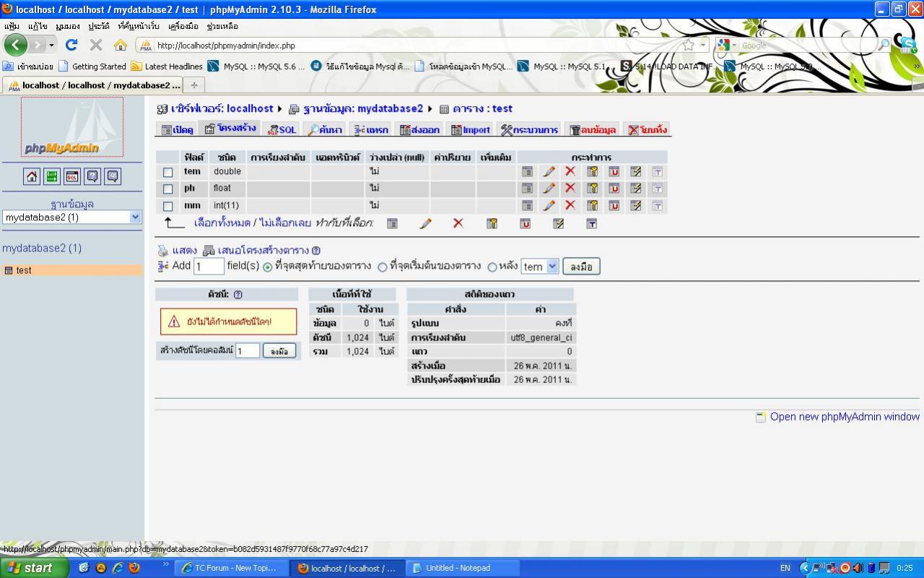
Task: Click the green log out icon in sidebar
Action: click(x=52, y=176)
